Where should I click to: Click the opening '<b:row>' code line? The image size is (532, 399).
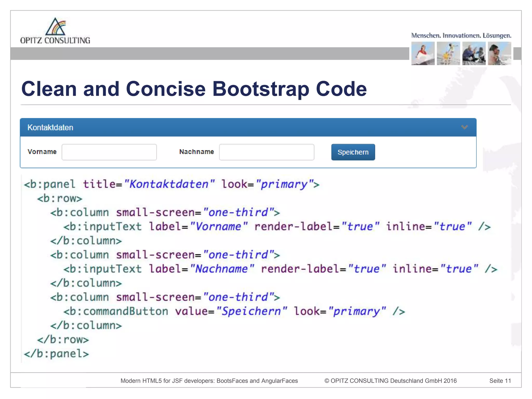[60, 198]
